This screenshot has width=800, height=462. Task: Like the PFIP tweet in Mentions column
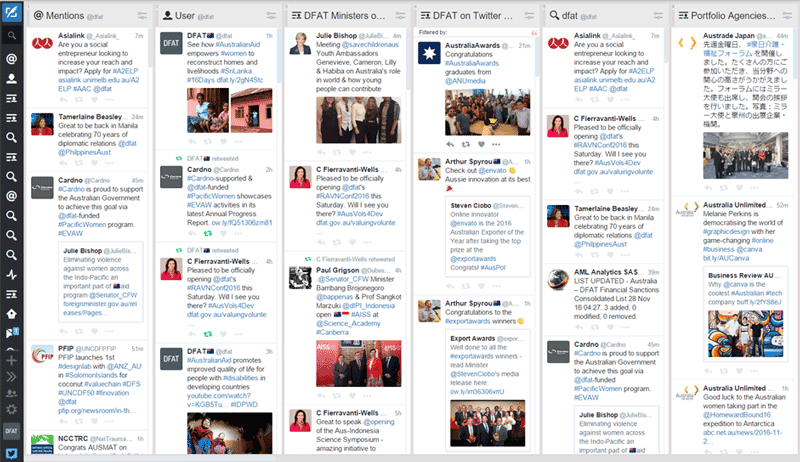coord(94,422)
